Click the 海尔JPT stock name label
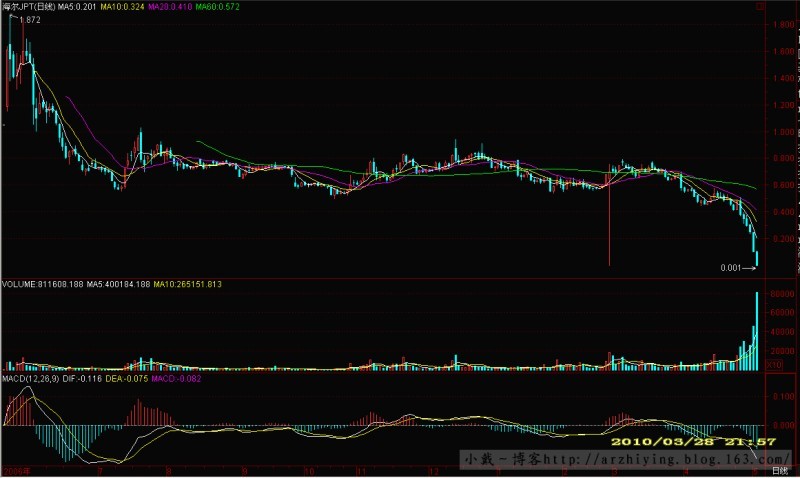800x478 pixels. [22, 7]
